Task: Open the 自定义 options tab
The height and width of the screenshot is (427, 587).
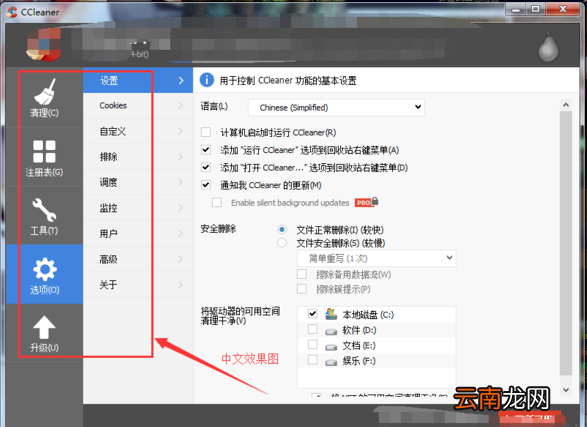Action: pyautogui.click(x=138, y=131)
